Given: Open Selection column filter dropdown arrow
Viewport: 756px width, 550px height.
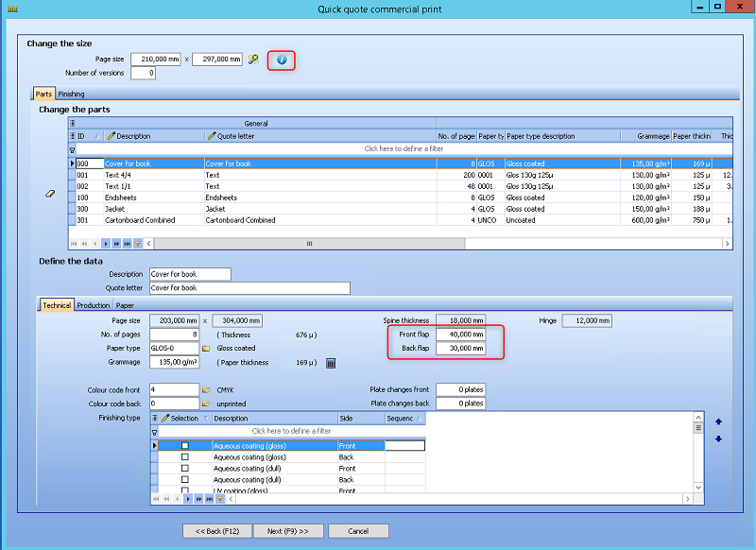Looking at the screenshot, I should tap(206, 419).
